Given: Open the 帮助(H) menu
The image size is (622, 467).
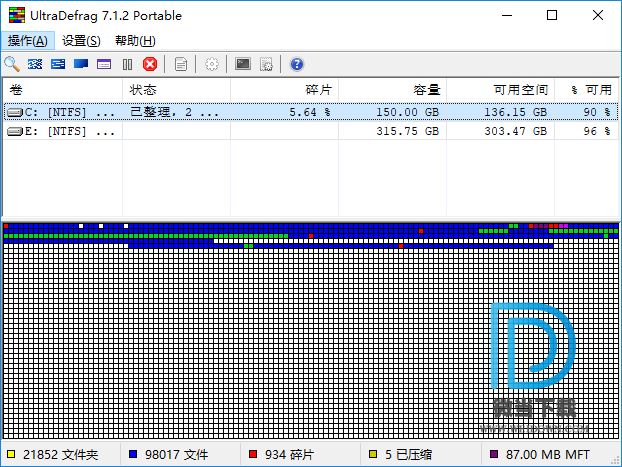Looking at the screenshot, I should (x=135, y=40).
